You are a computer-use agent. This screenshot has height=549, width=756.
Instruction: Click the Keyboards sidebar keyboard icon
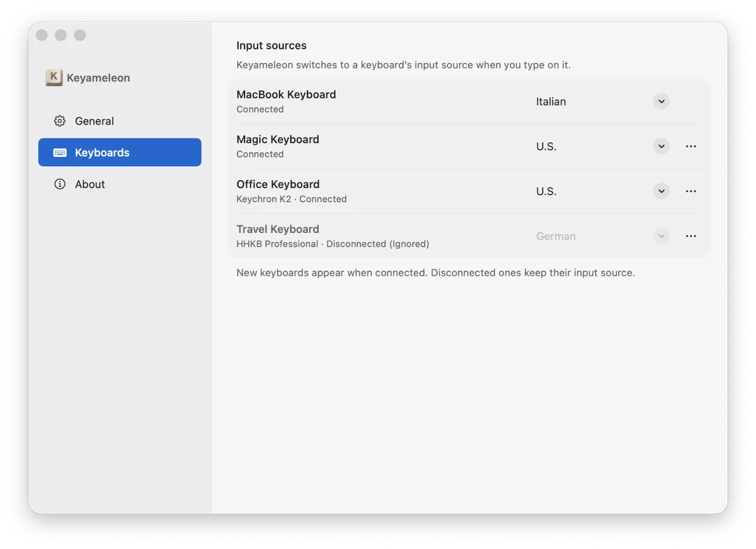click(x=60, y=152)
